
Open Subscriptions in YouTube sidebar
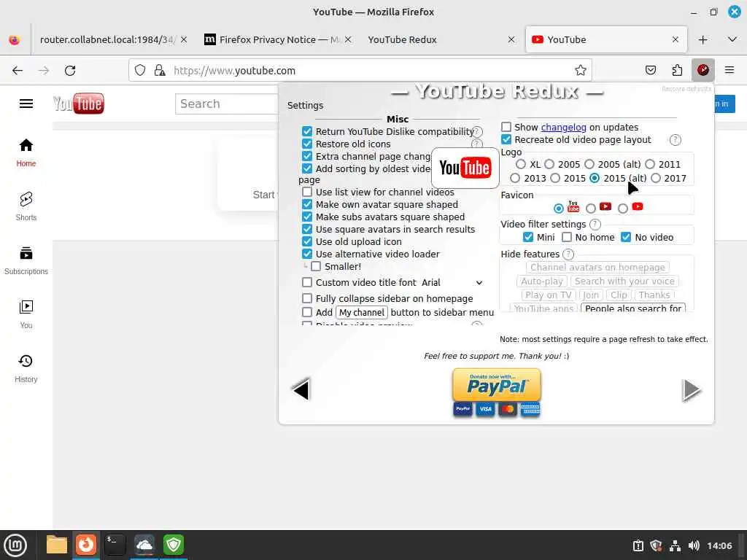coord(26,260)
